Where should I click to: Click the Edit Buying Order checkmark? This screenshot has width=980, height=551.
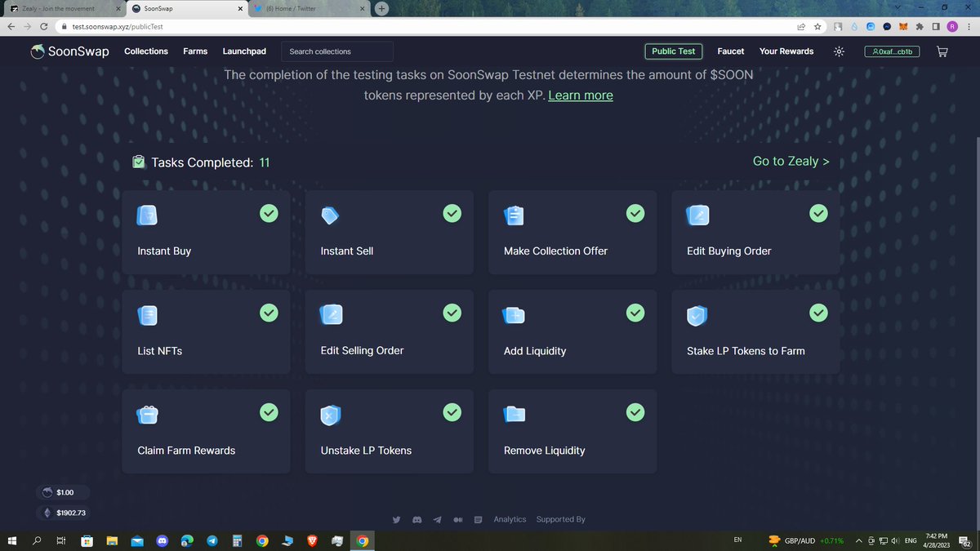coord(817,213)
